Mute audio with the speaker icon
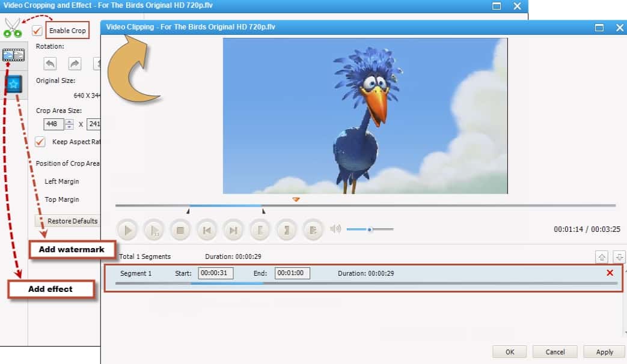 (335, 229)
